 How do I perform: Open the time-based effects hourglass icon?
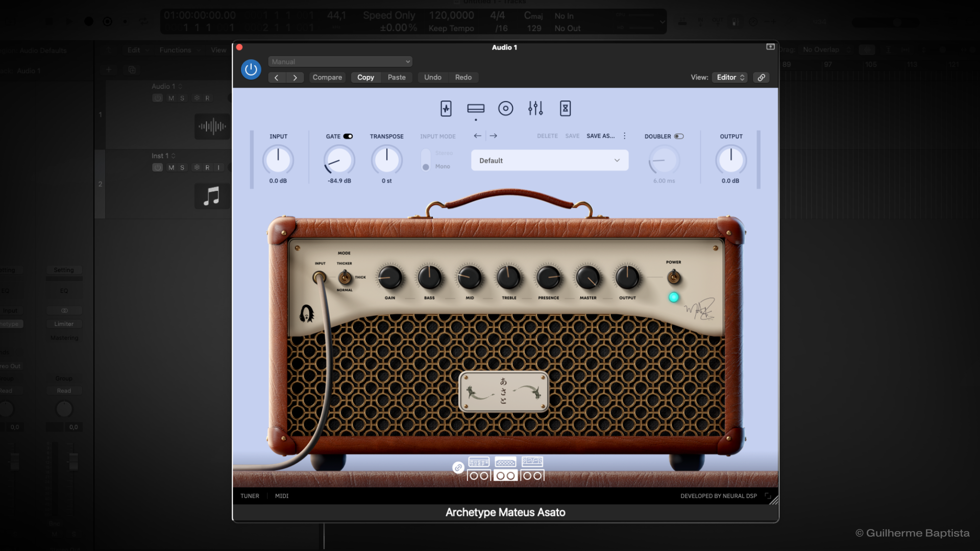pos(565,108)
